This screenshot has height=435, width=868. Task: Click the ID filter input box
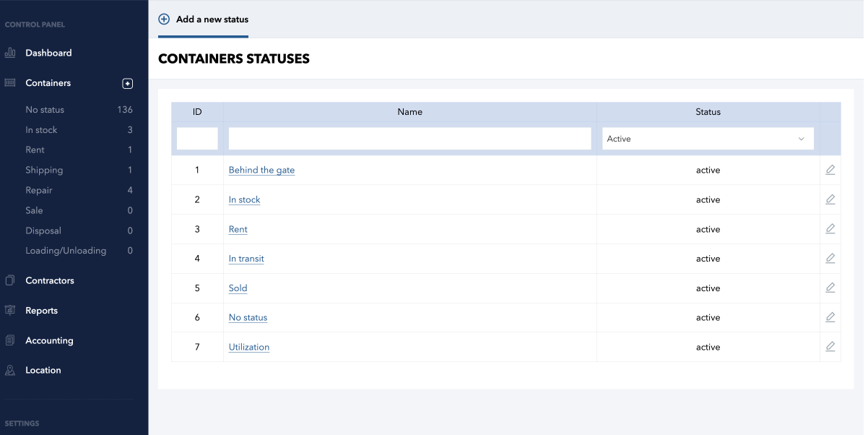pyautogui.click(x=197, y=139)
